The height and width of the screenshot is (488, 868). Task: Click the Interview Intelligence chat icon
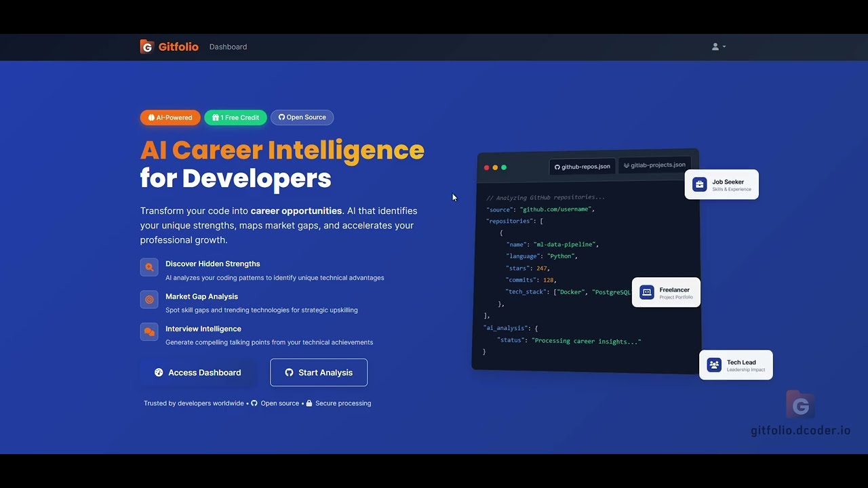point(149,332)
